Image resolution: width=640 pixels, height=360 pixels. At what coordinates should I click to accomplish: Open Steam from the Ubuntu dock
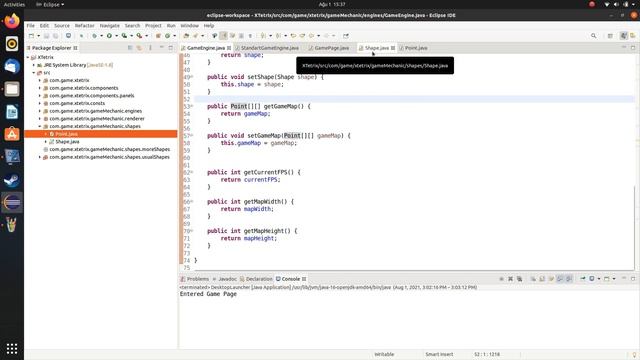pos(12,180)
